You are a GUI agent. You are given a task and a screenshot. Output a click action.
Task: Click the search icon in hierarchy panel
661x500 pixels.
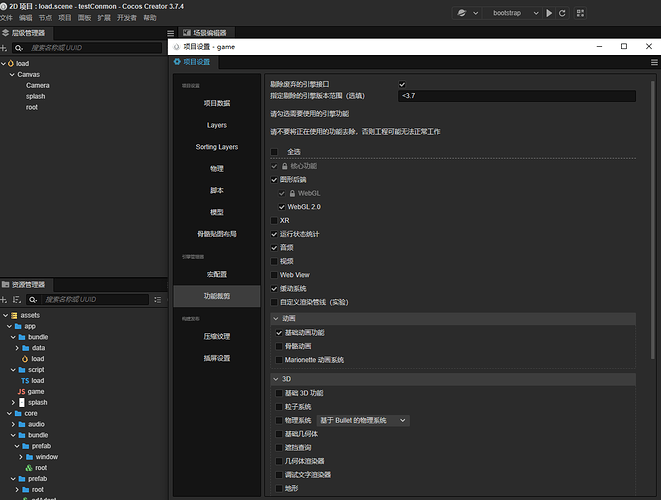coord(19,48)
